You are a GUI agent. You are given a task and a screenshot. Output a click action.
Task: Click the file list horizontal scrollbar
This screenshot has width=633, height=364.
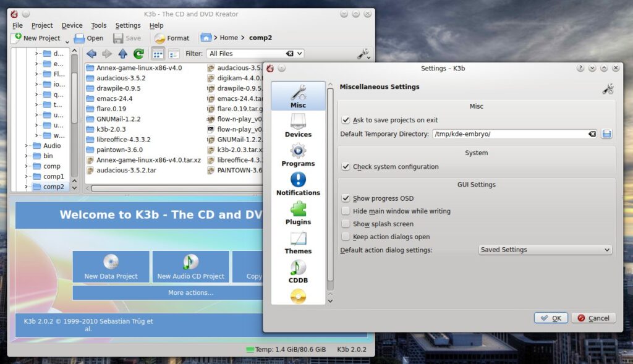tap(177, 188)
